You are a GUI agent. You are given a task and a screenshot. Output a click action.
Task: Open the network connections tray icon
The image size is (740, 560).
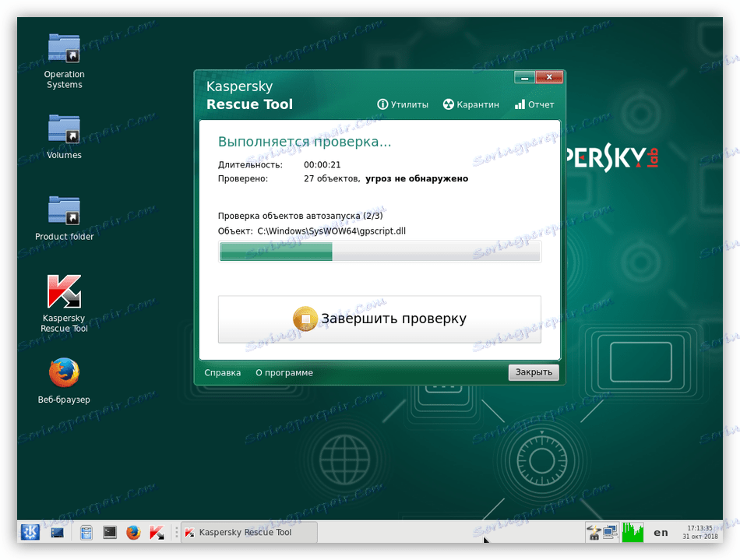(x=610, y=533)
